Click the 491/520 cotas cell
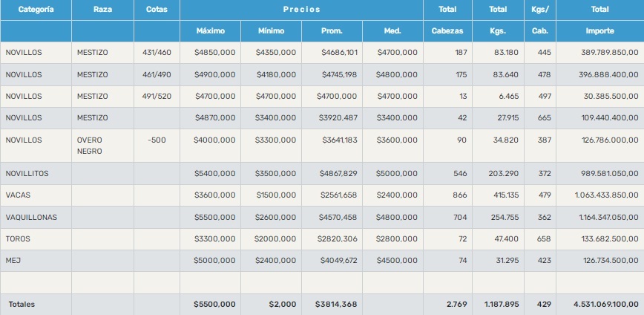Viewport: 644px width, 315px height. click(157, 96)
